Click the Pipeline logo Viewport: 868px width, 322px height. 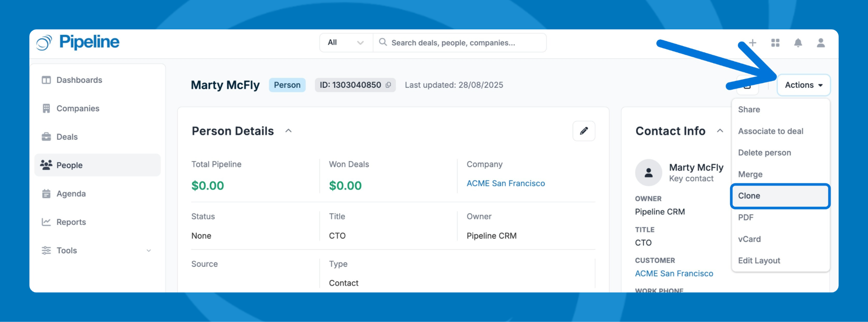coord(78,43)
